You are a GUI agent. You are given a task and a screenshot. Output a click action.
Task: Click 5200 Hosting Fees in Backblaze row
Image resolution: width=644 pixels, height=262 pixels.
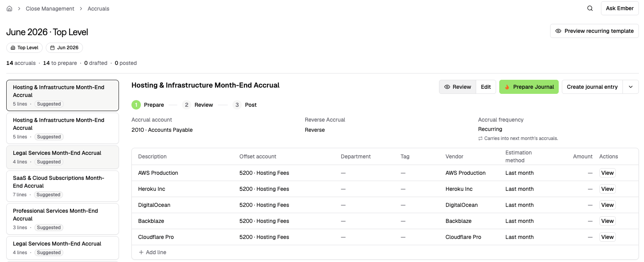[264, 221]
